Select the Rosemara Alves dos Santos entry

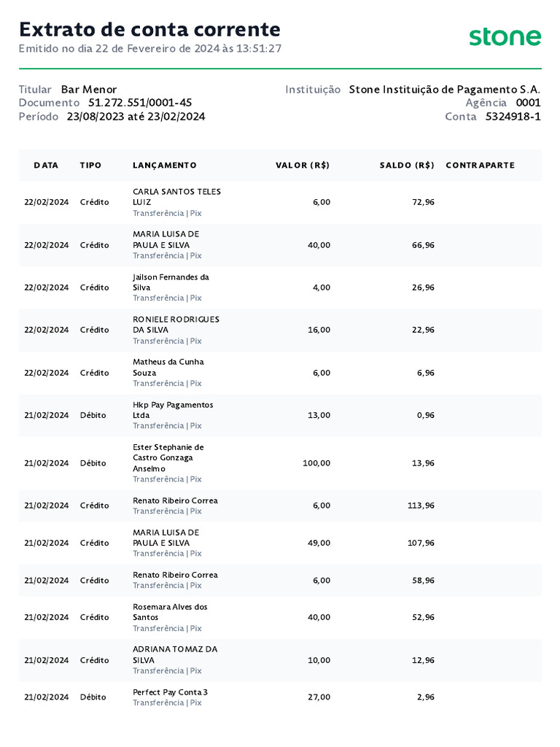280,618
